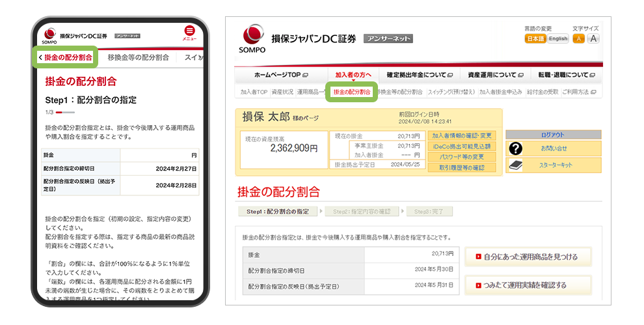Open the 加入者の方へ main menu
This screenshot has height=325, width=644.
353,75
